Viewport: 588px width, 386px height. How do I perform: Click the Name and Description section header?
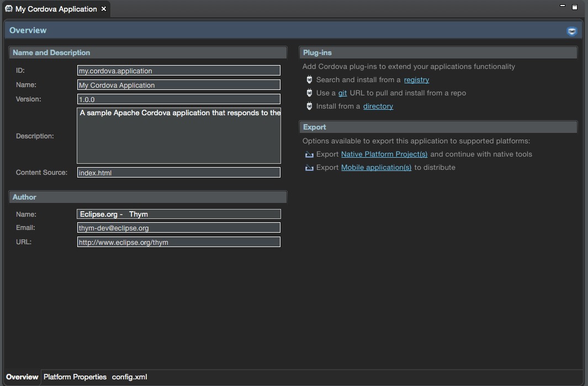click(148, 52)
